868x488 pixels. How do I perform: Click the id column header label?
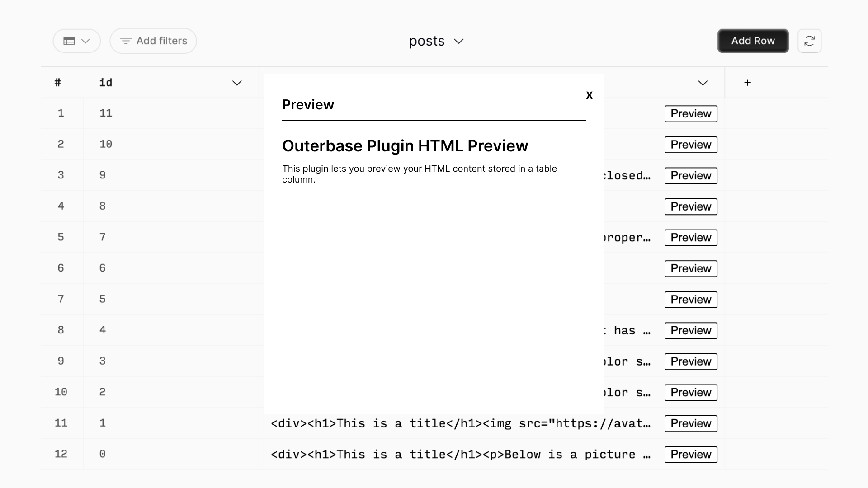(106, 83)
